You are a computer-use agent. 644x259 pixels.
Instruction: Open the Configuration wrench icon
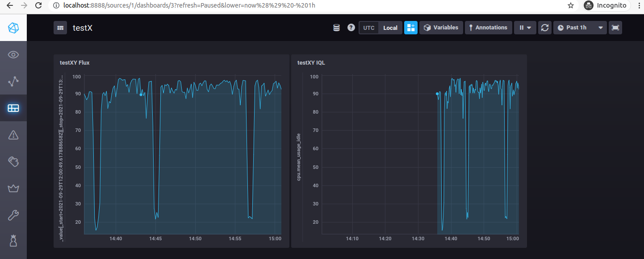point(13,215)
